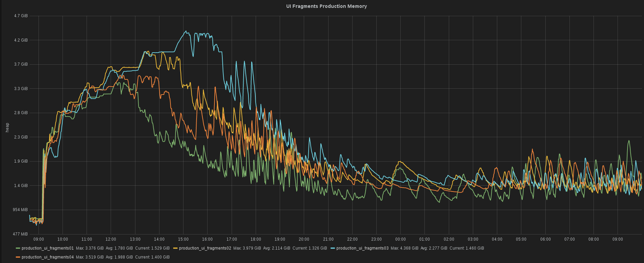Toggle the production_ui_fragments03 series in legend

coord(362,248)
